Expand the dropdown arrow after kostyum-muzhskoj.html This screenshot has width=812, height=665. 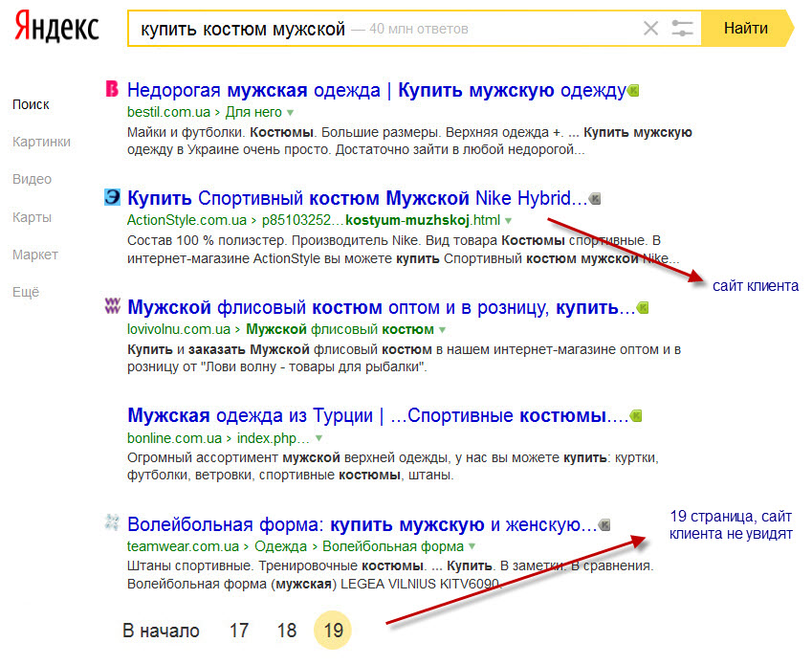(509, 221)
